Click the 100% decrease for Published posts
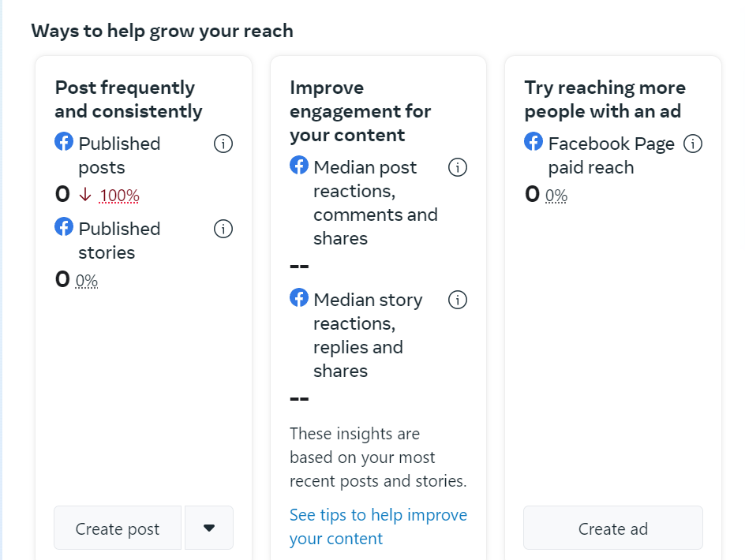745x560 pixels. 119,196
